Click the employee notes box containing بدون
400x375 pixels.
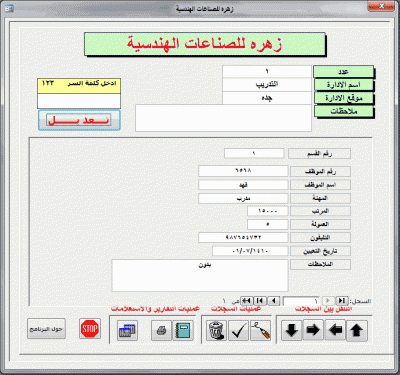tap(200, 275)
